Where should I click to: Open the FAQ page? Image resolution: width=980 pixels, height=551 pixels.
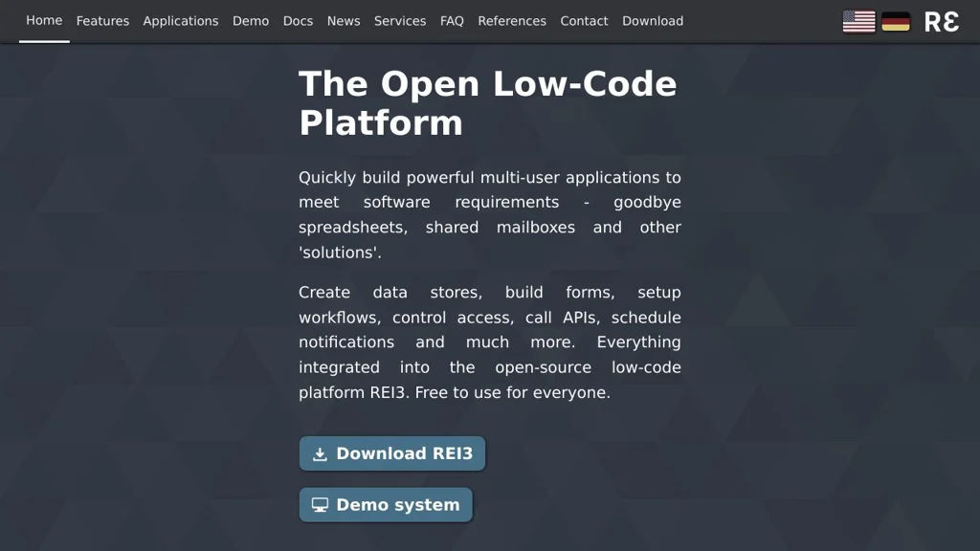(452, 21)
